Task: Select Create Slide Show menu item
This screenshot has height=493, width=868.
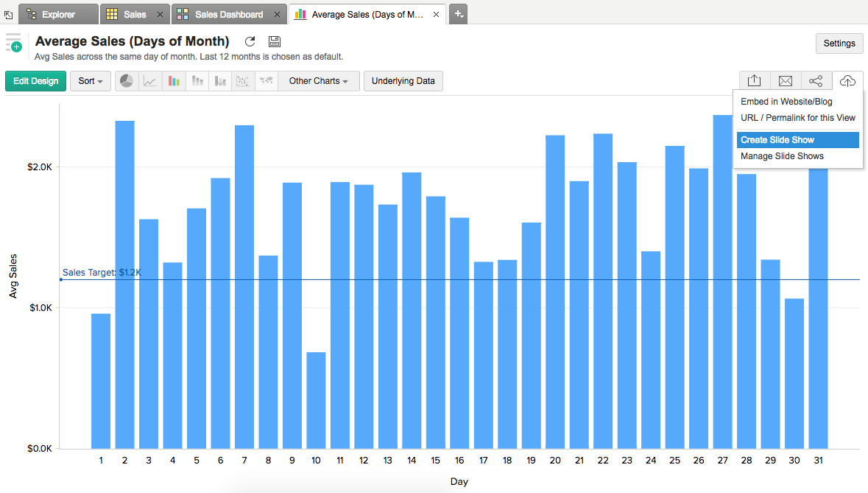Action: [x=797, y=140]
